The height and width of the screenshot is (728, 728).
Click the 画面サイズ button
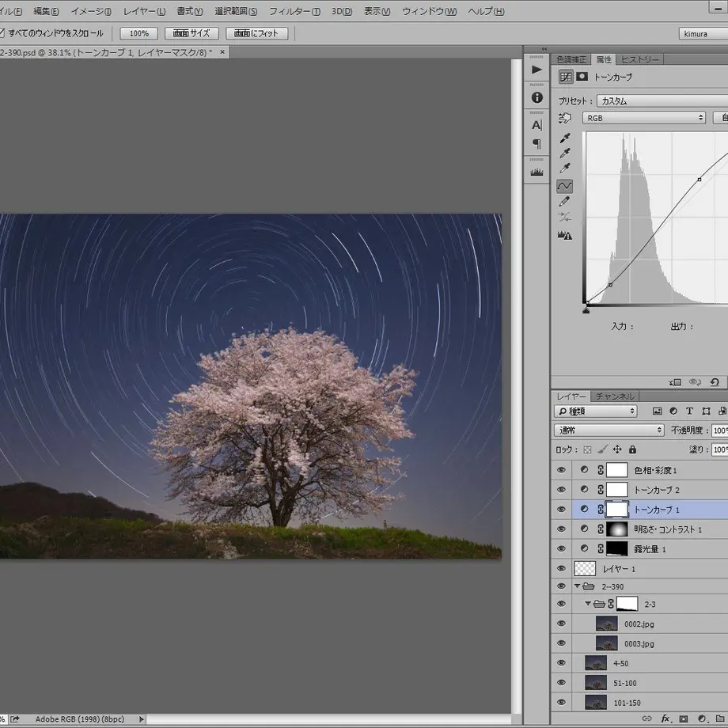[x=191, y=33]
